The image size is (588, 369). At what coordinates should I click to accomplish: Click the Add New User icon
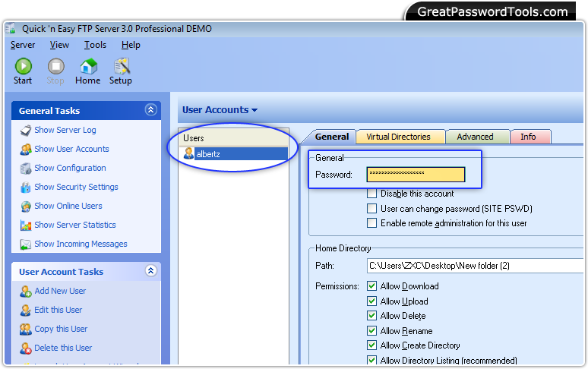26,292
